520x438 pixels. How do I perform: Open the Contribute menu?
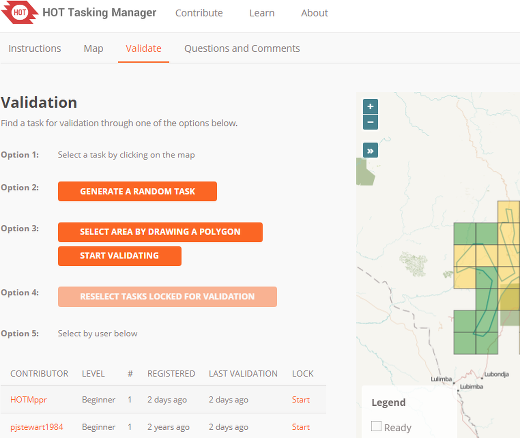(x=199, y=13)
